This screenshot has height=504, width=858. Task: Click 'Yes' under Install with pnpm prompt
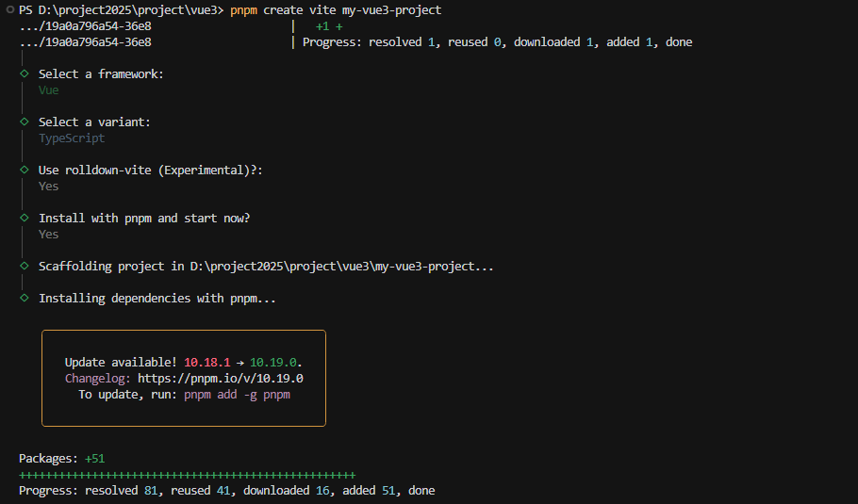(49, 235)
